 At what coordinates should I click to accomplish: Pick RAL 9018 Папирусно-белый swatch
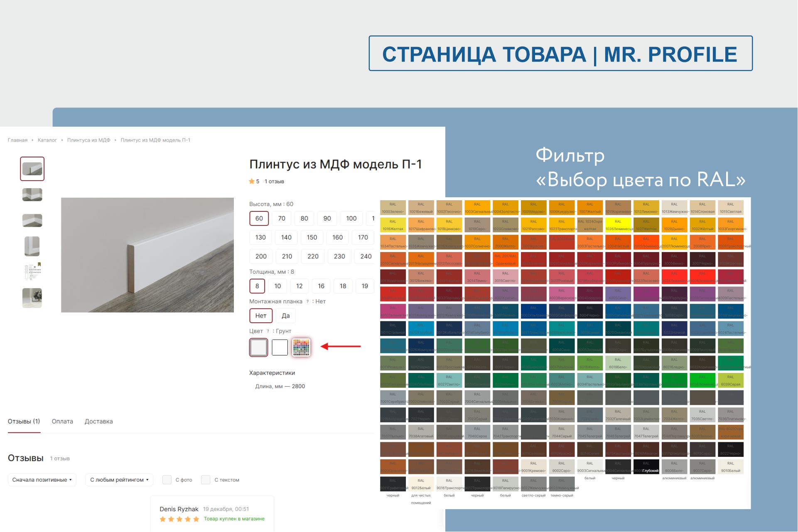coord(506,484)
